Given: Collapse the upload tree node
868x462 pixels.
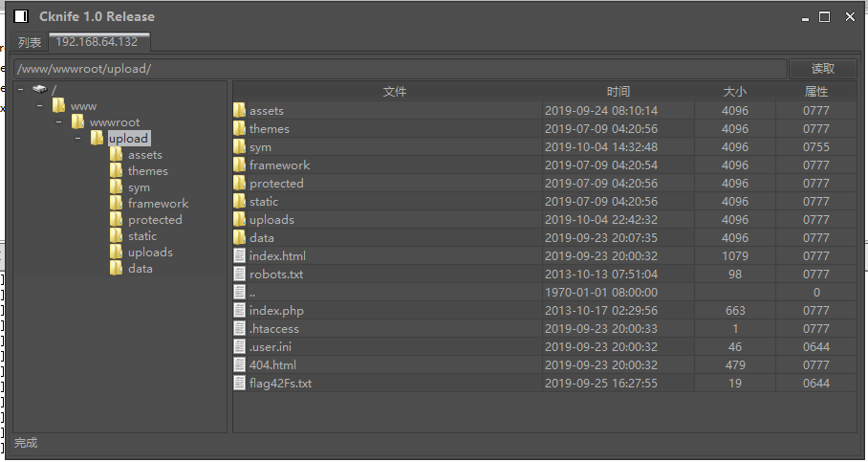Looking at the screenshot, I should (x=78, y=138).
